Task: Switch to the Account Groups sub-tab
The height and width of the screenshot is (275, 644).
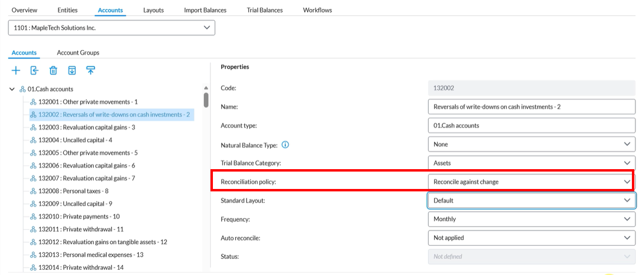Action: click(x=78, y=53)
